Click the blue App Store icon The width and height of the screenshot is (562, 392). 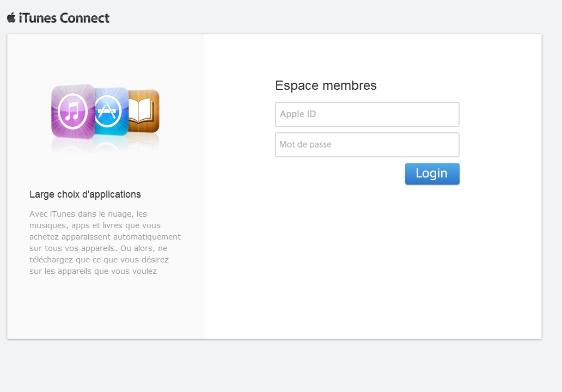pyautogui.click(x=112, y=112)
